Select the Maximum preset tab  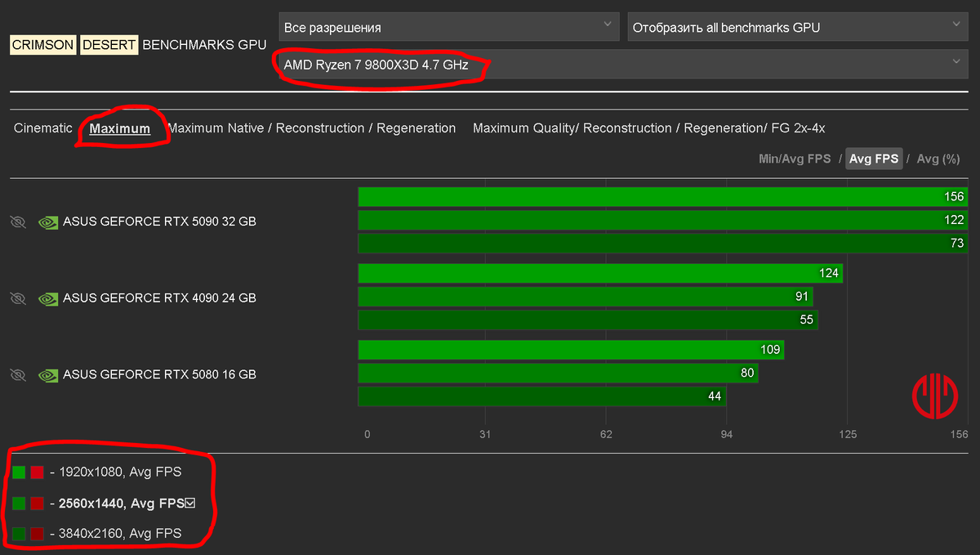120,128
